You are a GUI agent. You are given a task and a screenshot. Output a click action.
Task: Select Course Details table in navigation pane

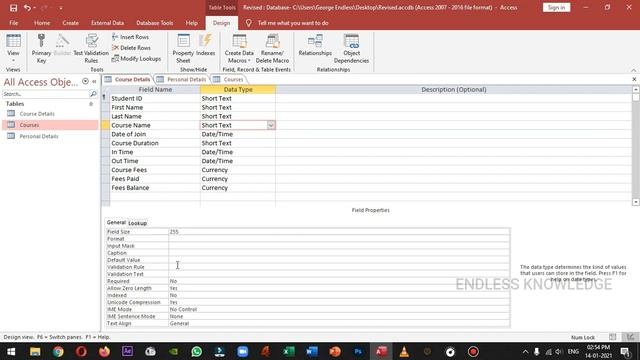[51, 114]
